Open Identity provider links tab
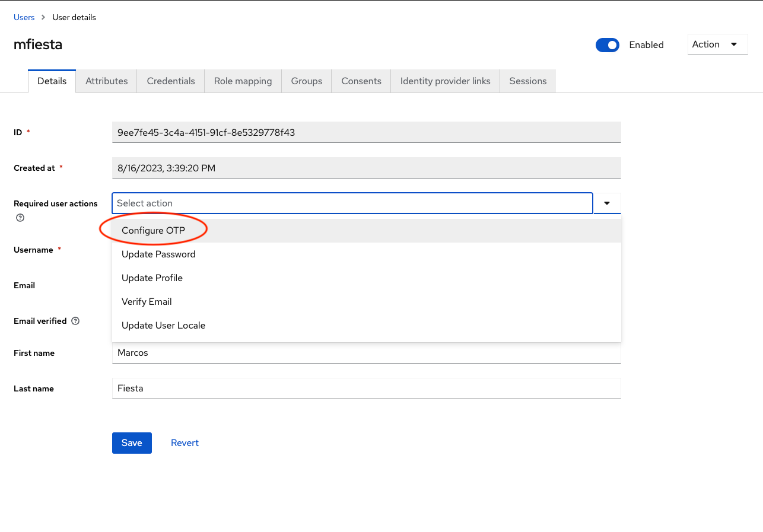This screenshot has height=532, width=763. click(x=445, y=81)
